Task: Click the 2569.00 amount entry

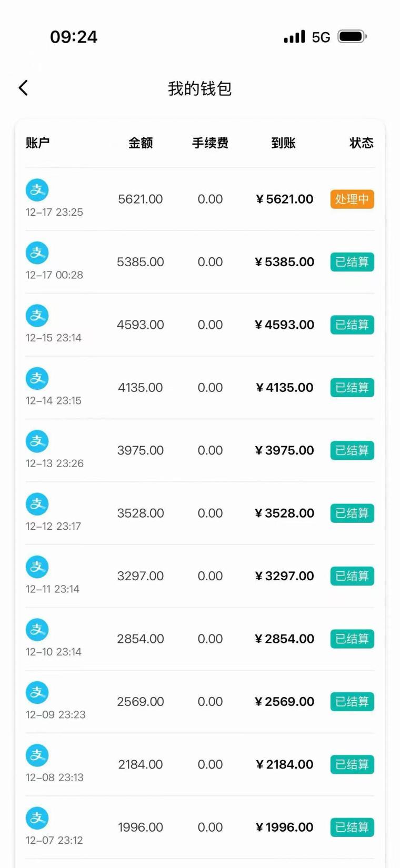Action: pyautogui.click(x=141, y=702)
